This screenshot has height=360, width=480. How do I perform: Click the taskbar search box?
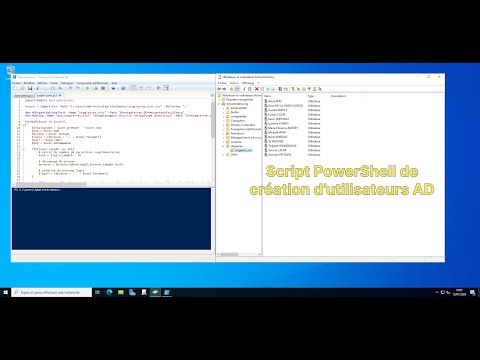[51, 292]
